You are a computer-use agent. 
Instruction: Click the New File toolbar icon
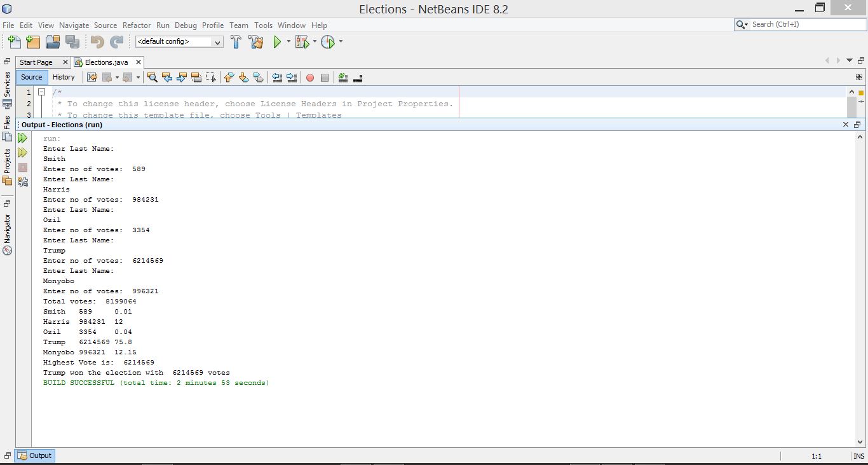coord(14,42)
